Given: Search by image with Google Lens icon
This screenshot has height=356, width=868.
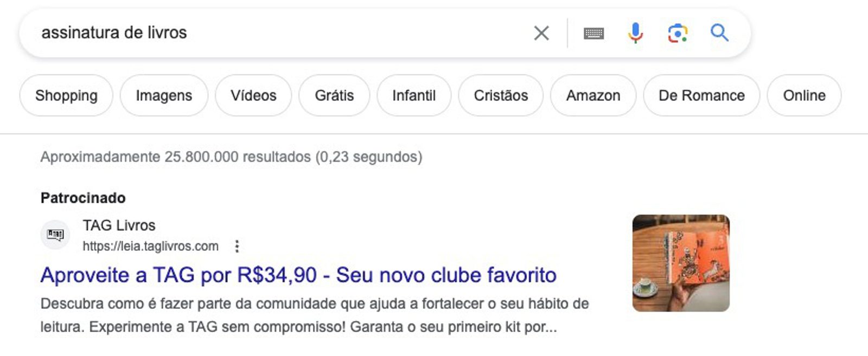Looking at the screenshot, I should (x=678, y=33).
